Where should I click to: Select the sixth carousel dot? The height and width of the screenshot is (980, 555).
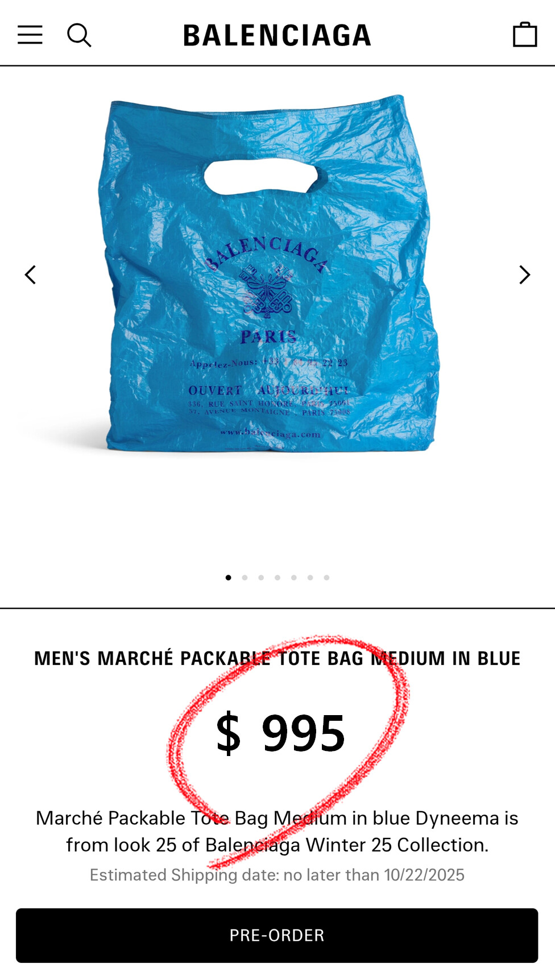coord(310,578)
